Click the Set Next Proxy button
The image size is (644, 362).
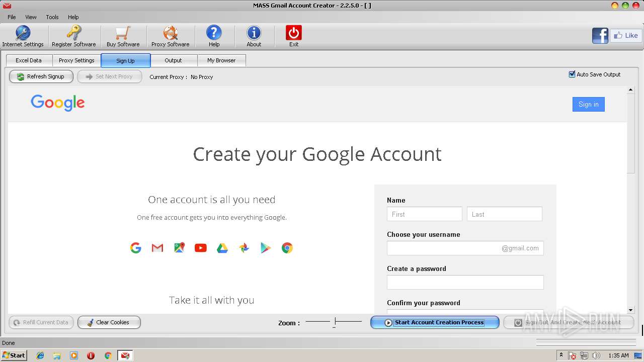[110, 76]
